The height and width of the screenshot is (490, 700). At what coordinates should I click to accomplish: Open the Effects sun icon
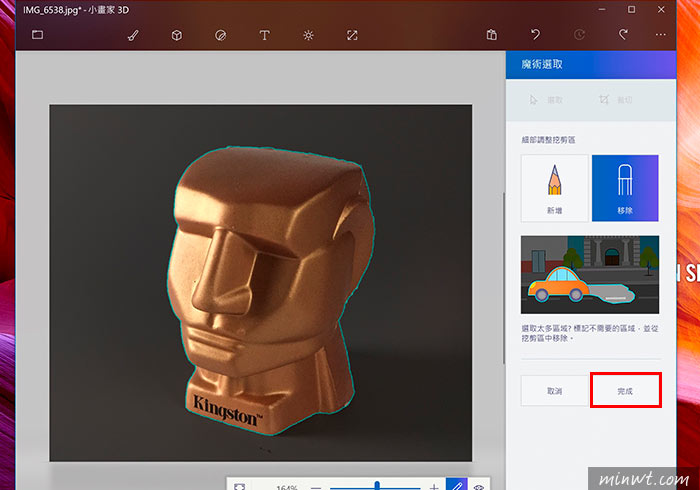(308, 35)
